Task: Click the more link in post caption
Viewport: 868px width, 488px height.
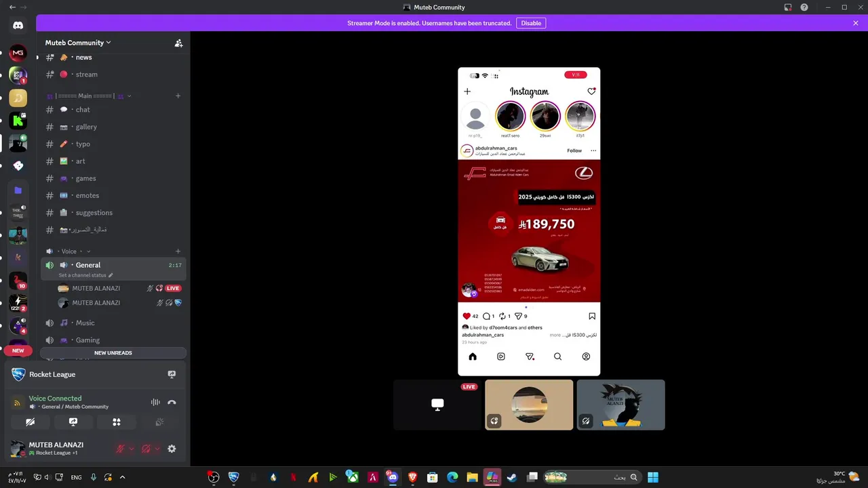Action: (x=555, y=335)
